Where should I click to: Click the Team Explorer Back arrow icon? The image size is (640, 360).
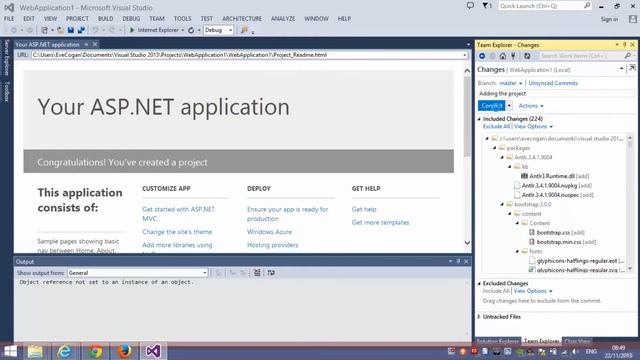(482, 56)
